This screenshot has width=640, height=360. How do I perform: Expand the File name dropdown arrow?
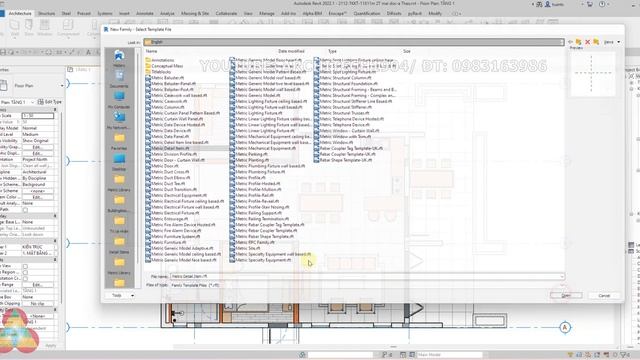coord(562,276)
